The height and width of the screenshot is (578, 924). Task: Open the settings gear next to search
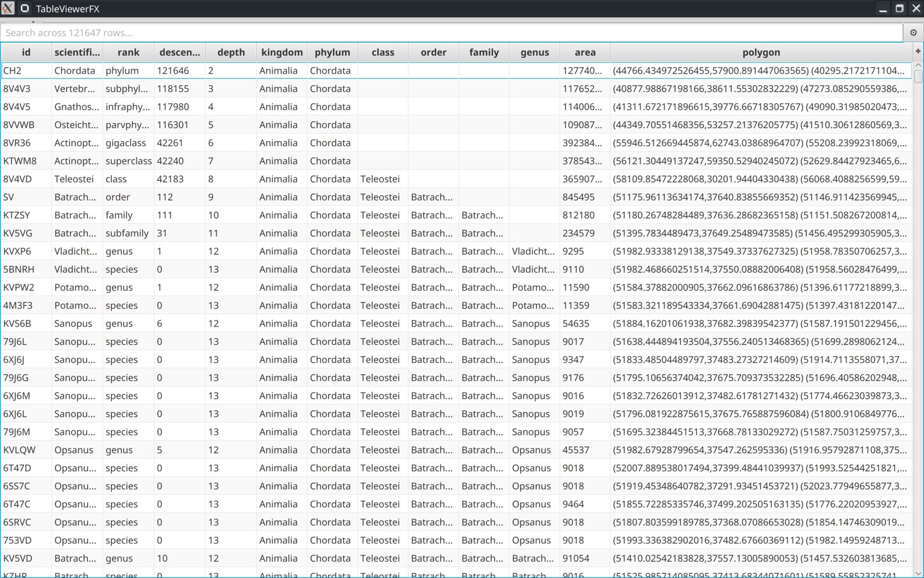pyautogui.click(x=913, y=33)
